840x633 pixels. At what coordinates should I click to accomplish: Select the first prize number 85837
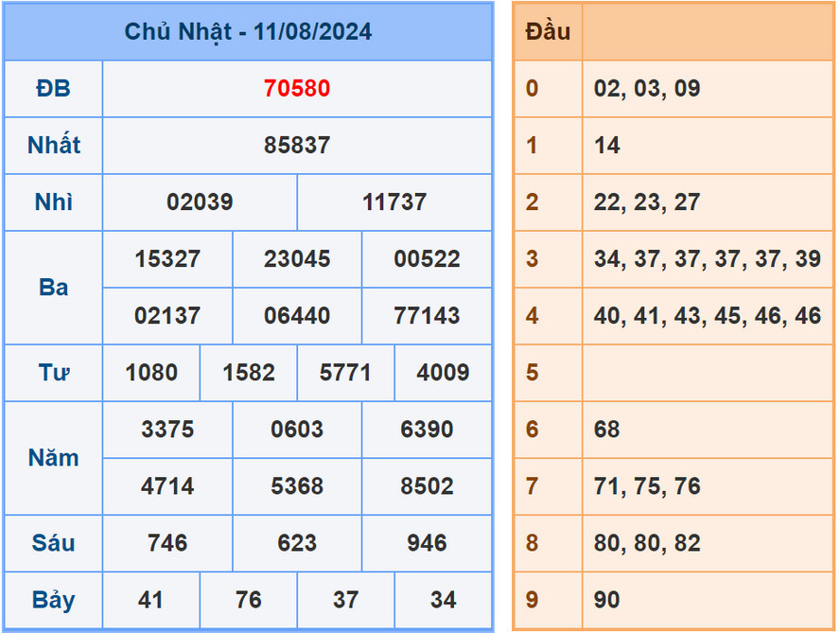point(297,145)
